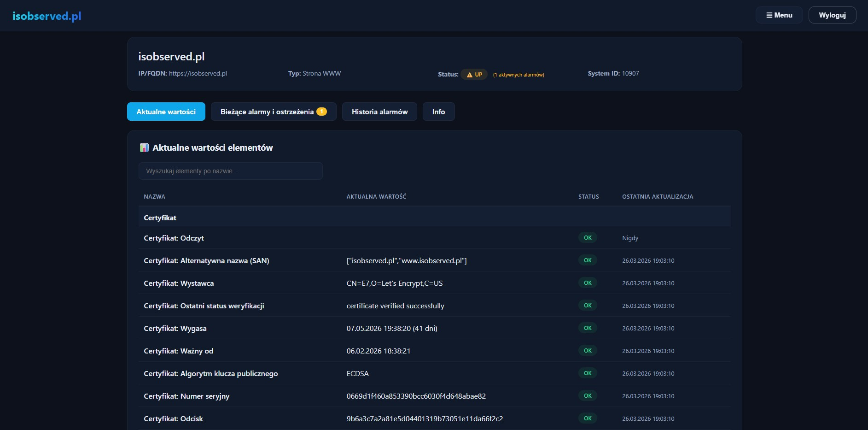Click the 'CN=E7,O=Let's Encrypt,C=US' value

(x=395, y=283)
